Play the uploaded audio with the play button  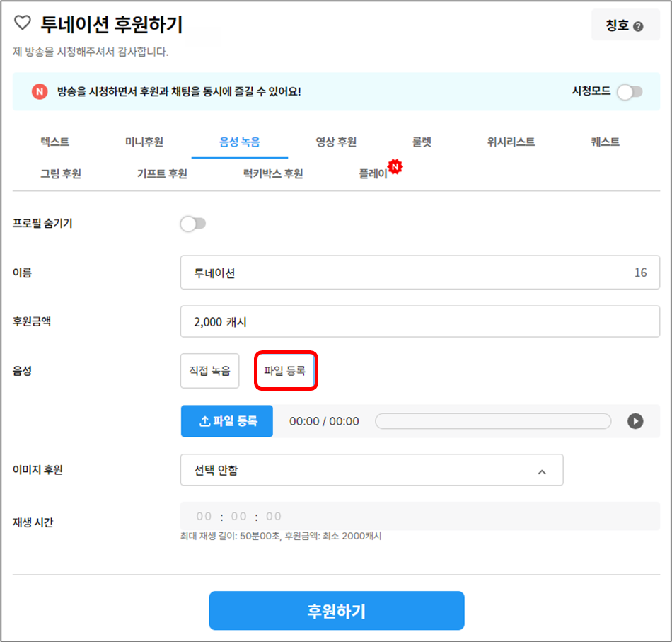[x=635, y=421]
